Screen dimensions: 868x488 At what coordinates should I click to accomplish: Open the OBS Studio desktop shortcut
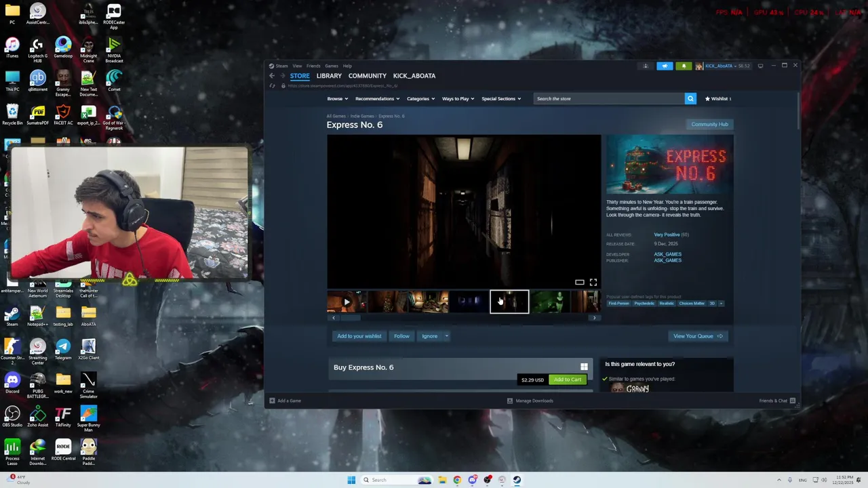click(x=12, y=418)
